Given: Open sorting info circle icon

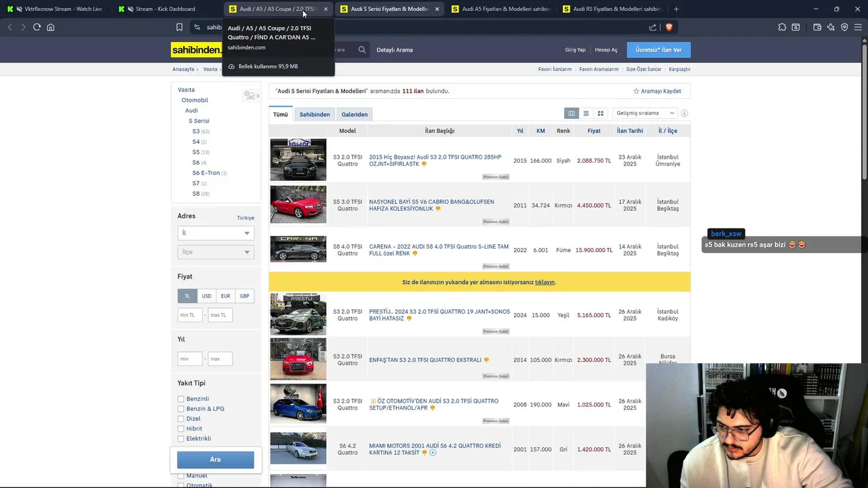Looking at the screenshot, I should pyautogui.click(x=684, y=113).
